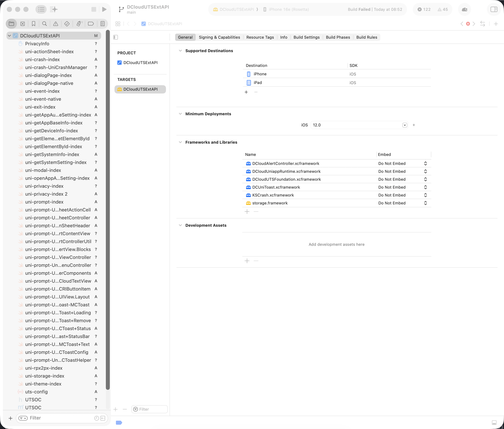
Task: Collapse the DCloudUTSExtAPI project tree
Action: coord(10,35)
